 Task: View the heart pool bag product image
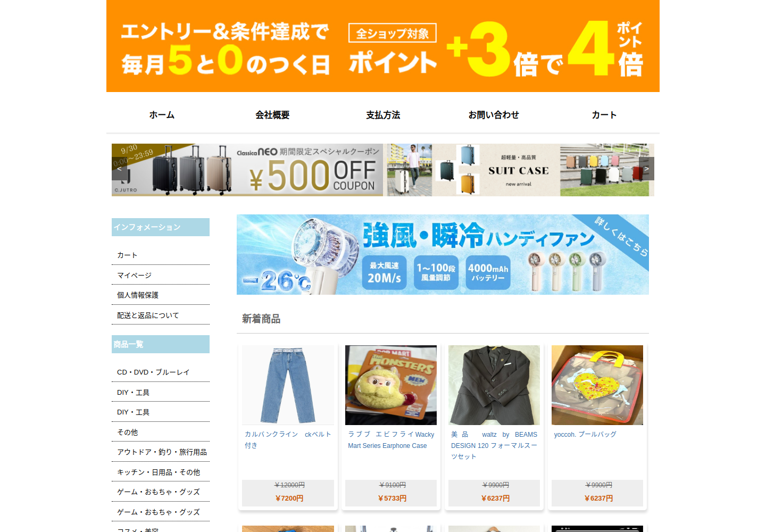[597, 385]
